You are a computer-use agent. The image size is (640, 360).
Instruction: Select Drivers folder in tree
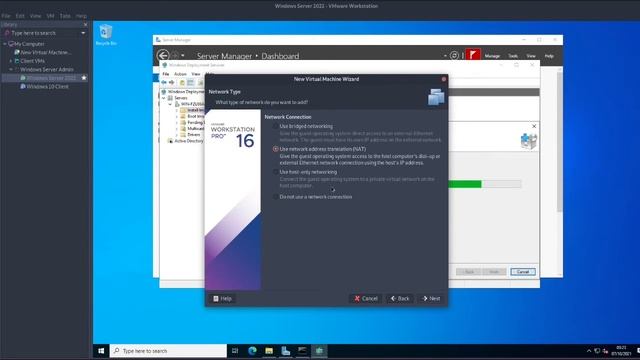pyautogui.click(x=191, y=135)
